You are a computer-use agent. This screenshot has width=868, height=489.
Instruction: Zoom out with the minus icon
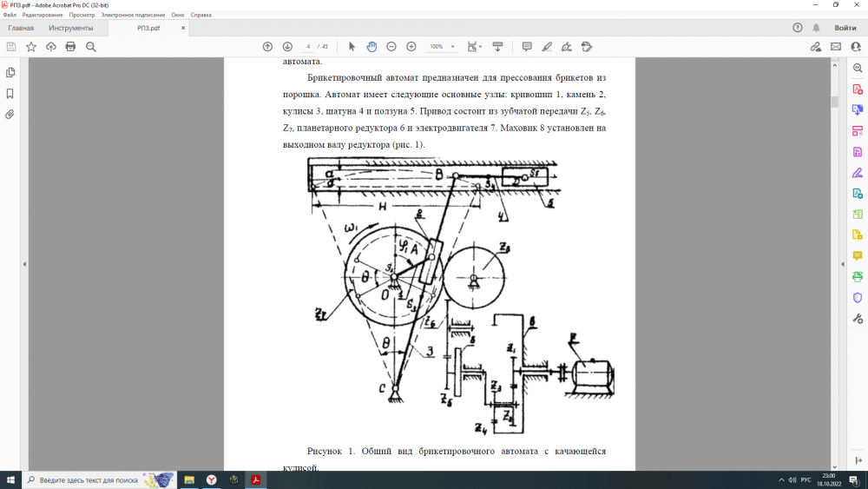[391, 46]
